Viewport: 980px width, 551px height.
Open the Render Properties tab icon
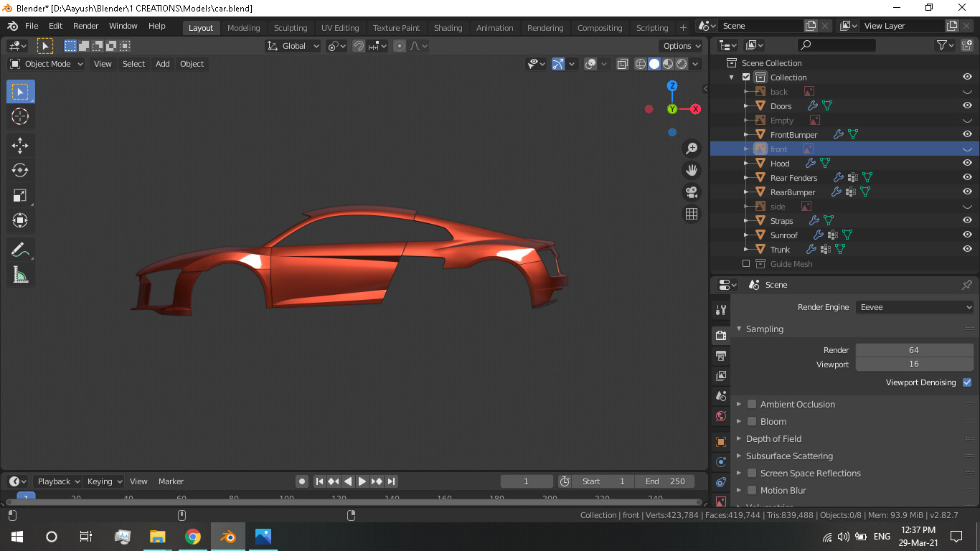(720, 335)
